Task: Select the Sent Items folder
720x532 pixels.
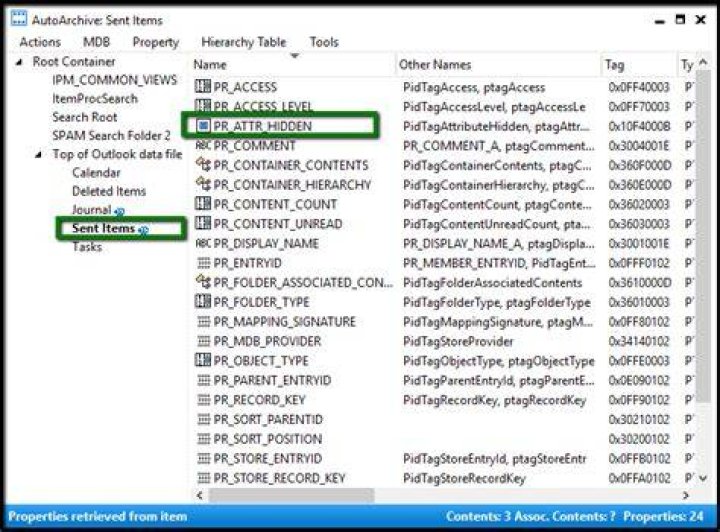Action: [103, 228]
